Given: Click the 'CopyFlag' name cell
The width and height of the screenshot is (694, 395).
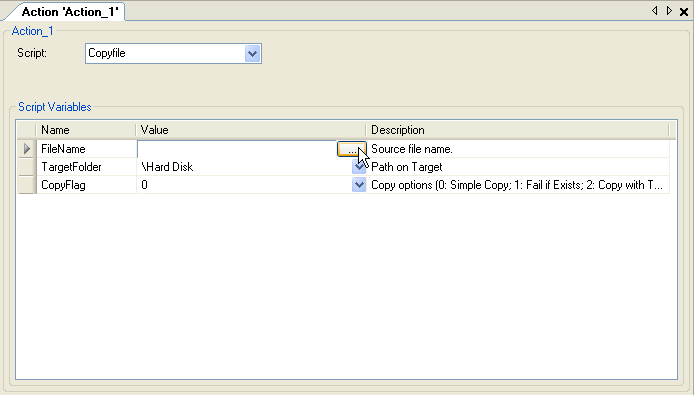Looking at the screenshot, I should pos(86,185).
